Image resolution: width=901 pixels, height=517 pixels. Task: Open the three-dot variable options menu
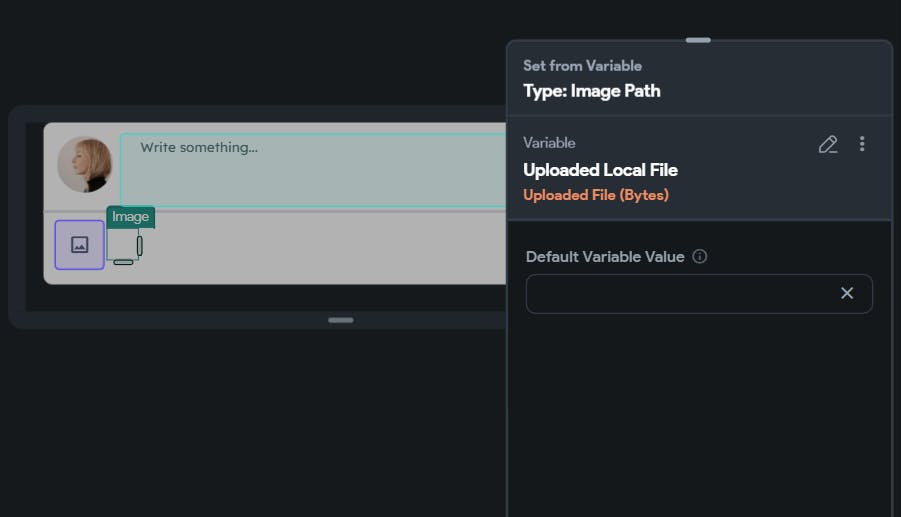(x=862, y=145)
